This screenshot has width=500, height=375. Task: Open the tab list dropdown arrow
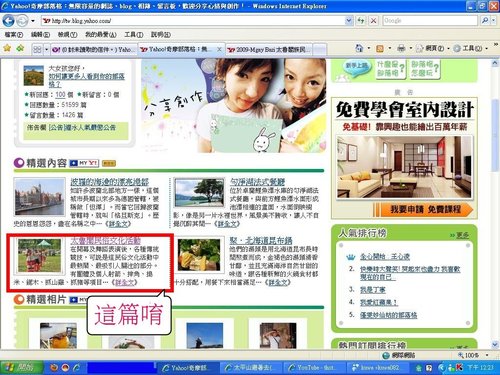point(46,50)
